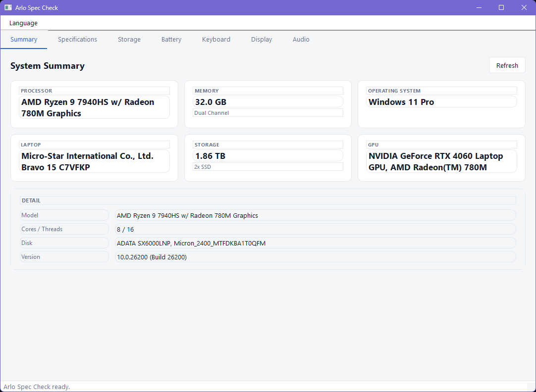Click the Arlo Spec Check title bar app icon
536x392 pixels.
pyautogui.click(x=8, y=7)
